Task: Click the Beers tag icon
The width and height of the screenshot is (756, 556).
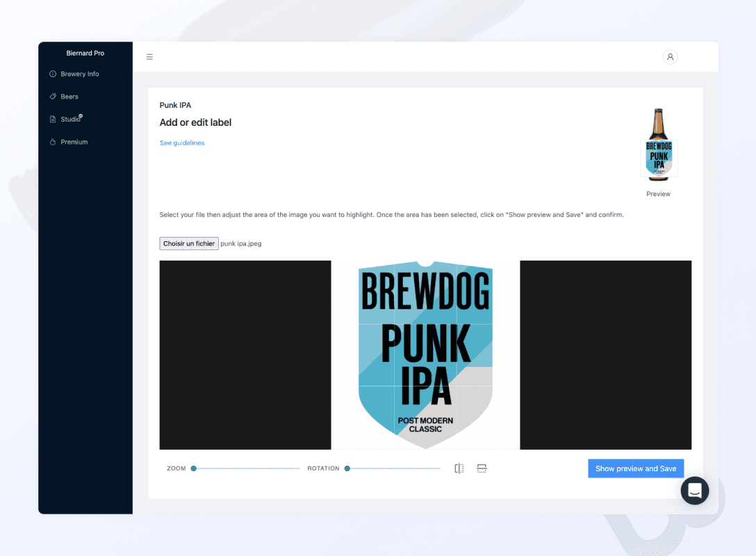Action: tap(53, 97)
